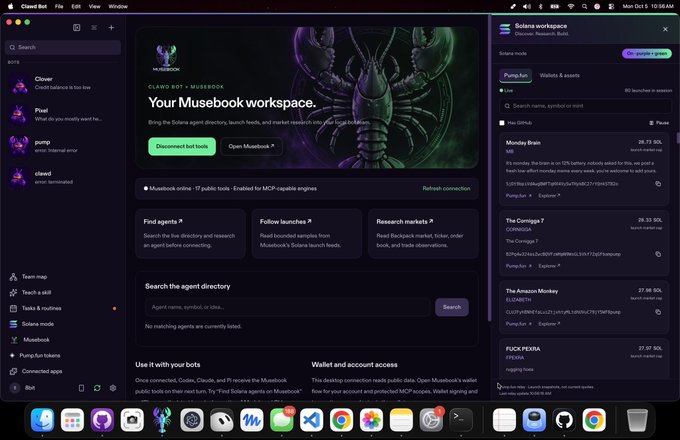Click Disconnect bot tools button
This screenshot has width=680, height=440.
182,147
